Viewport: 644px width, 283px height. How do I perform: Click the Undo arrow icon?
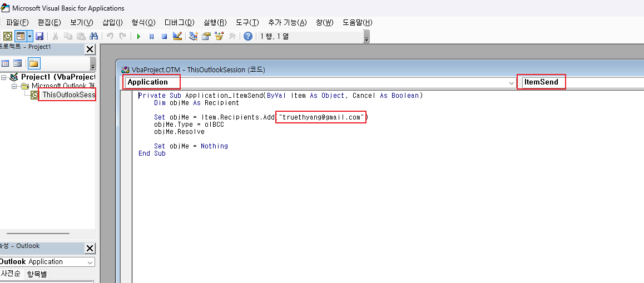click(109, 36)
